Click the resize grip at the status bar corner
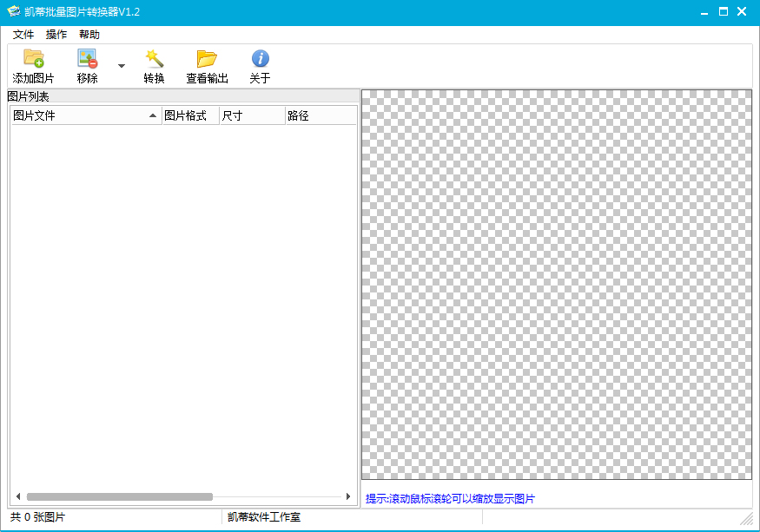This screenshot has height=532, width=760. [746, 518]
